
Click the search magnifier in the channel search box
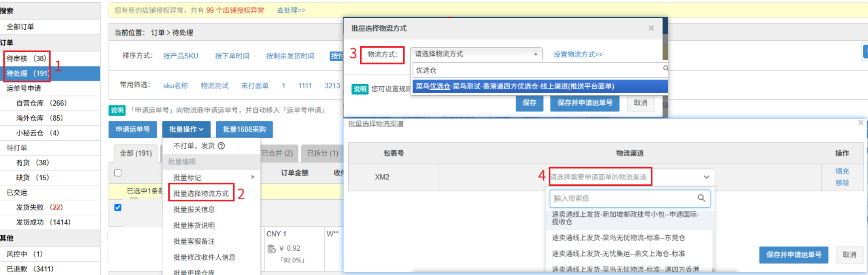point(701,198)
